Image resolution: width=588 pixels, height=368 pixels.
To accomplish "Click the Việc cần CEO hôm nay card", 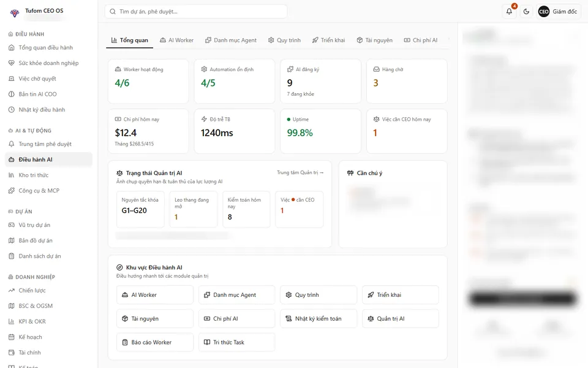I will coord(407,131).
